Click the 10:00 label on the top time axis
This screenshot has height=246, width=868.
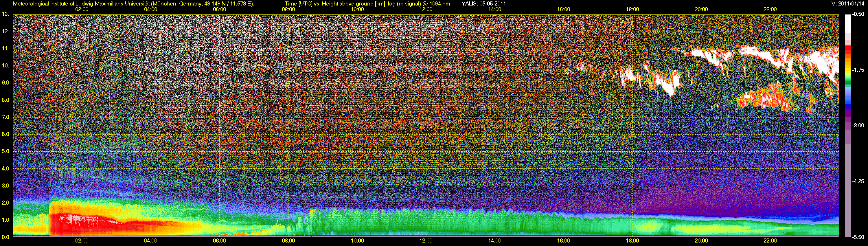tap(357, 10)
